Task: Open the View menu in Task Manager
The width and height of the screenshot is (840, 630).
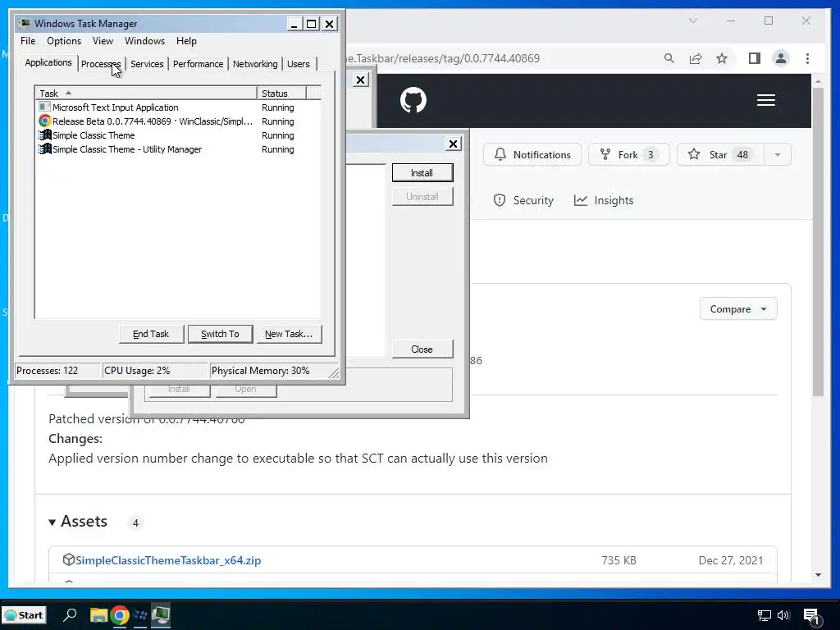Action: coord(103,41)
